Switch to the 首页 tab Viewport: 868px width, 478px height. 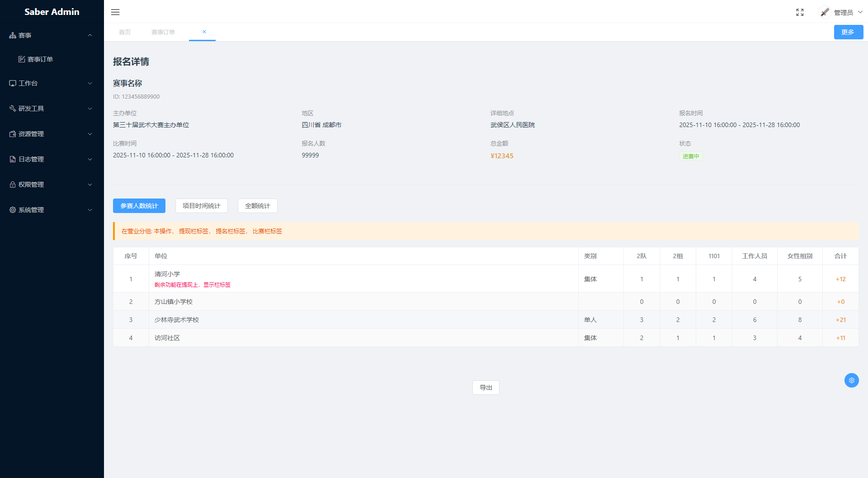click(x=125, y=32)
